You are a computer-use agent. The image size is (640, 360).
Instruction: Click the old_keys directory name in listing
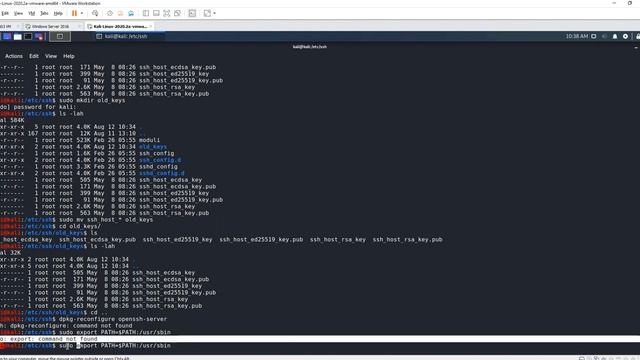(153, 147)
